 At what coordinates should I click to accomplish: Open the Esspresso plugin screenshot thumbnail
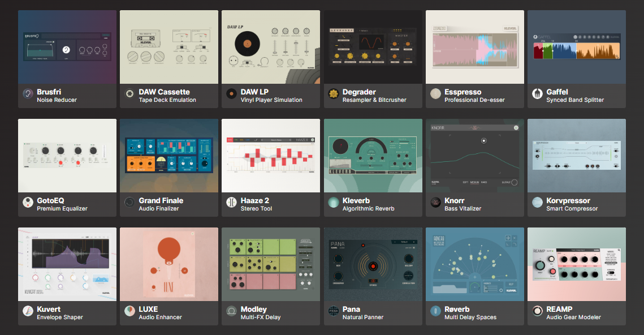pos(474,47)
